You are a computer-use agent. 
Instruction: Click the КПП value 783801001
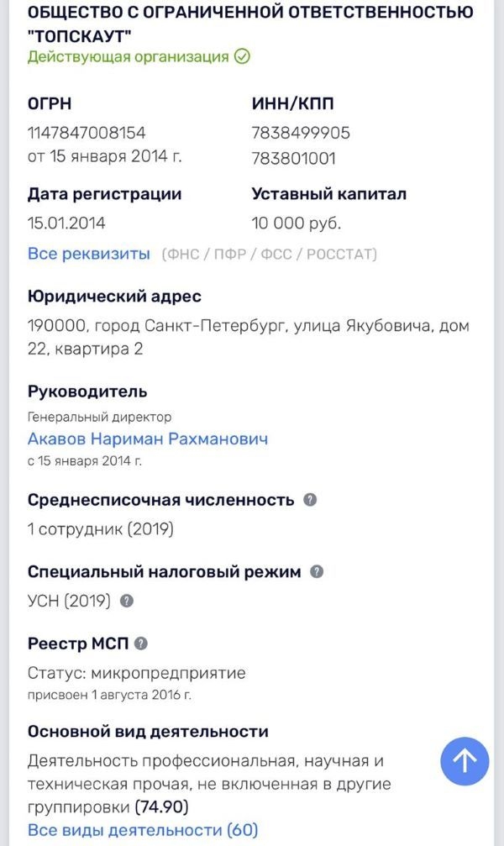pos(293,158)
